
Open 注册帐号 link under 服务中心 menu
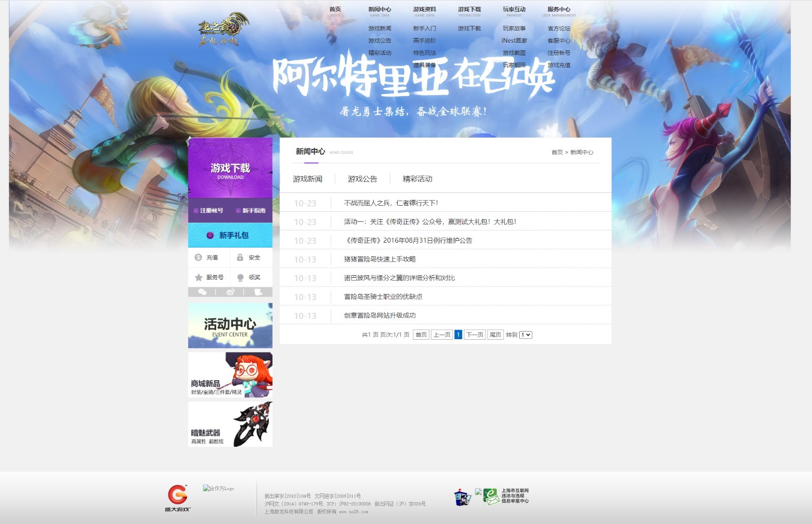click(559, 53)
